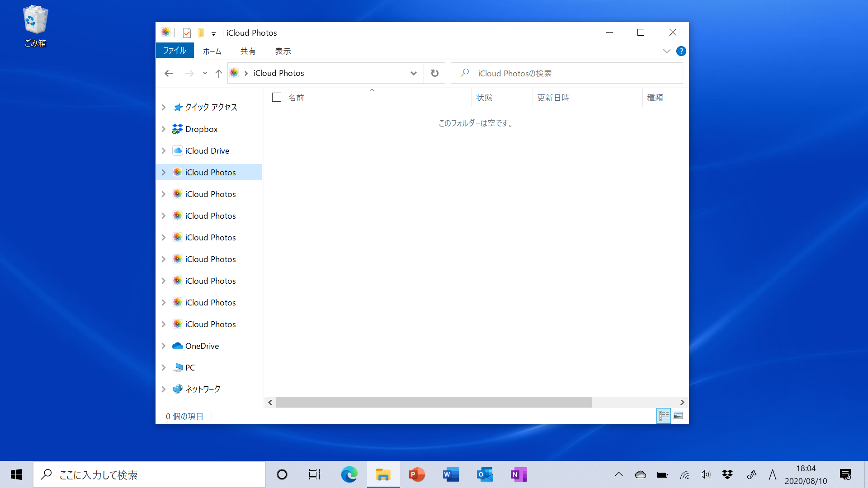Open the Recycle Bin desktop icon
Viewport: 868px width, 488px height.
[x=35, y=26]
